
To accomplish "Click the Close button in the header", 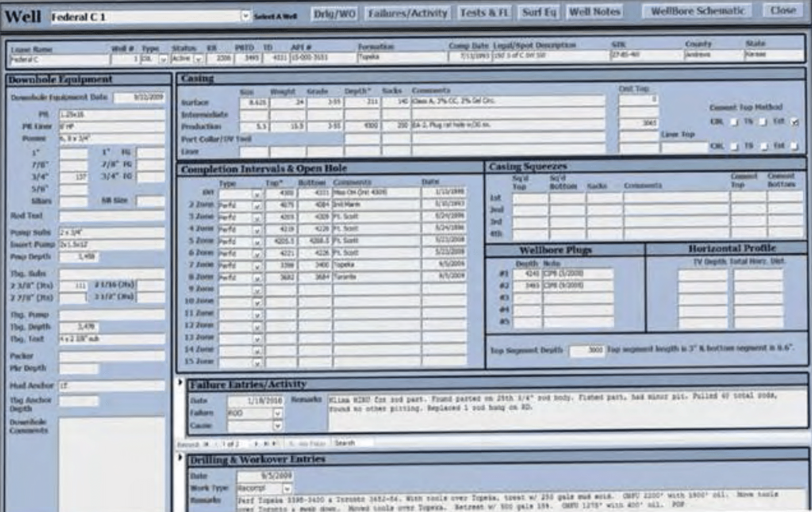I will (784, 10).
